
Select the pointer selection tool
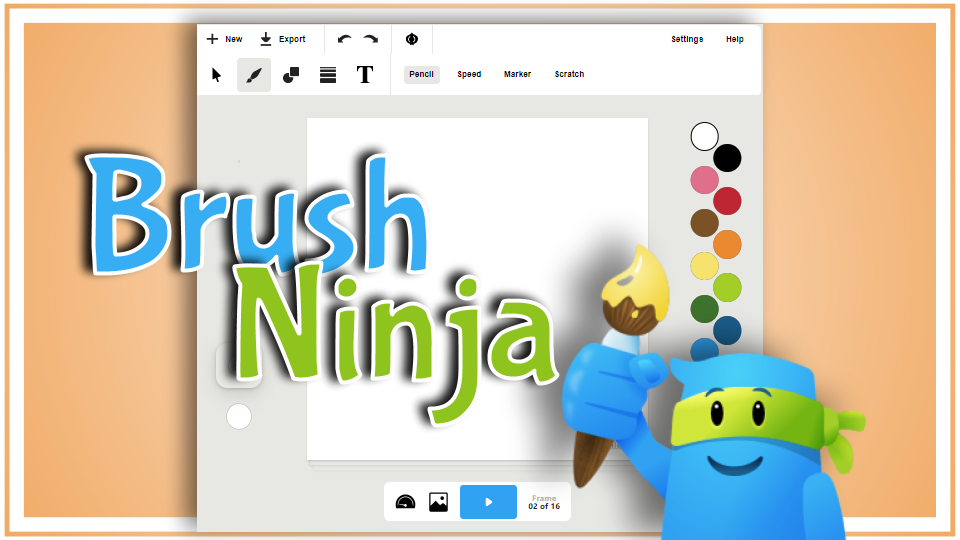point(216,75)
